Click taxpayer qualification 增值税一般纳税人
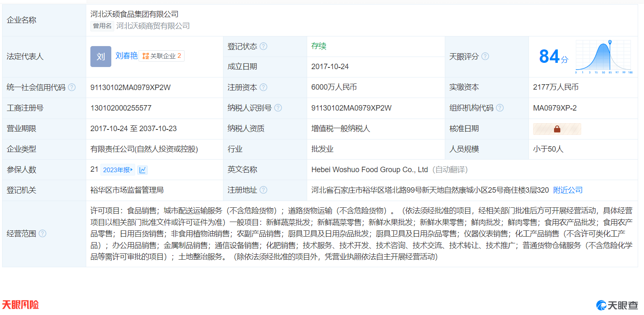Screen dimensions: 644x315 click(341, 129)
